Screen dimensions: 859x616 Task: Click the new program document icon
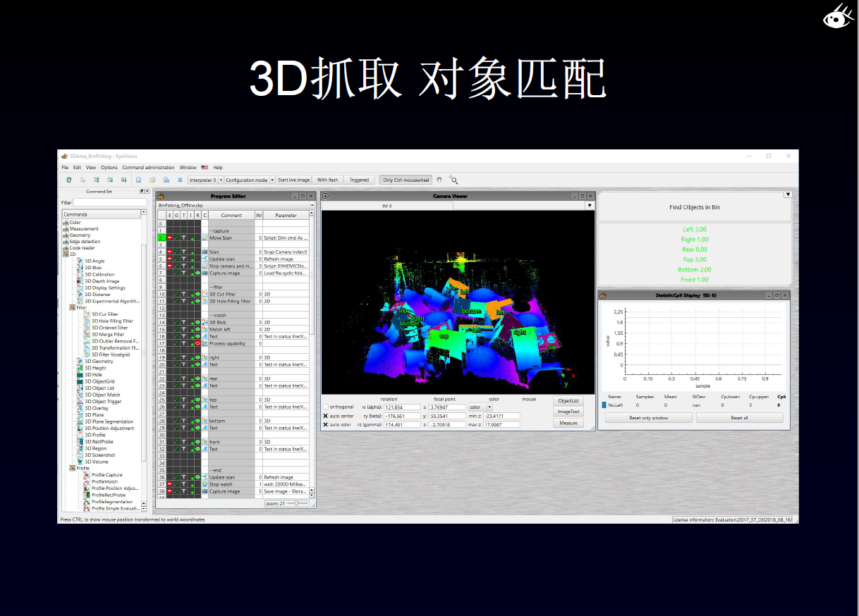click(139, 180)
